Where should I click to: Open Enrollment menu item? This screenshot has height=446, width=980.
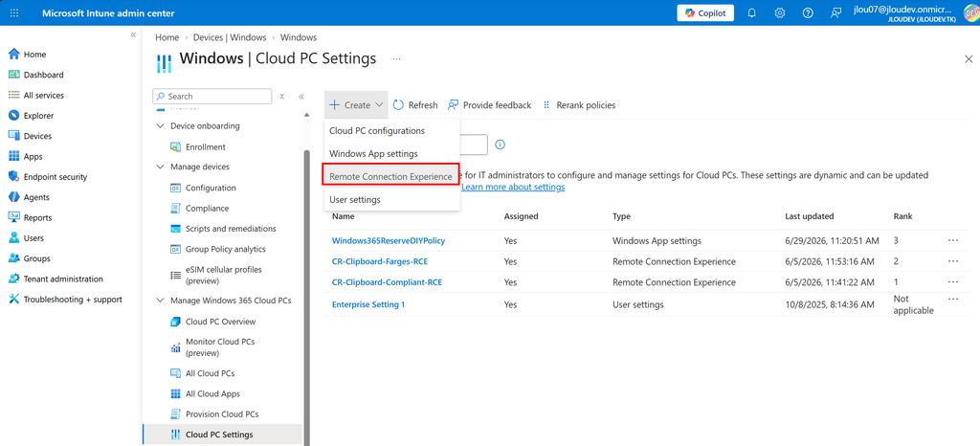(206, 146)
